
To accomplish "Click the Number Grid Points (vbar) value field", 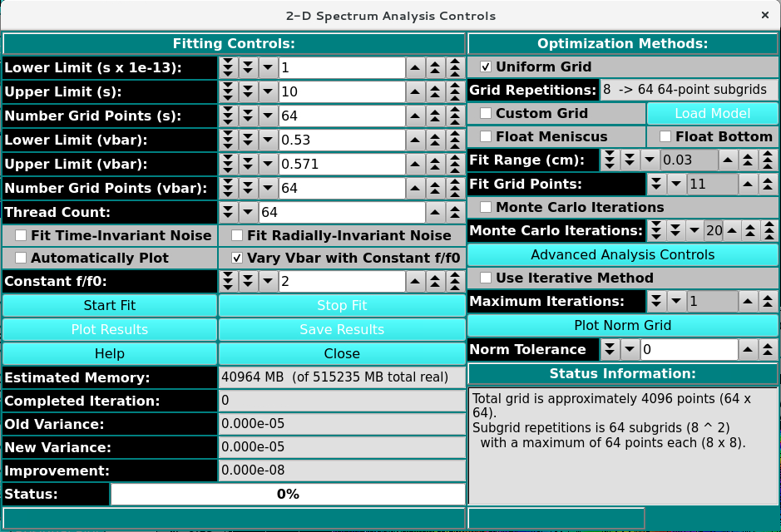I will [341, 189].
